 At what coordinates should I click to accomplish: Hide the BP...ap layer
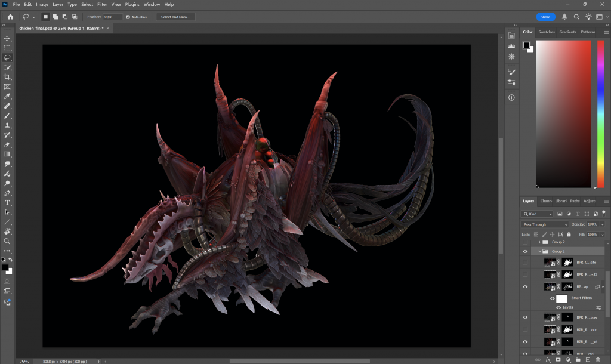[525, 287]
